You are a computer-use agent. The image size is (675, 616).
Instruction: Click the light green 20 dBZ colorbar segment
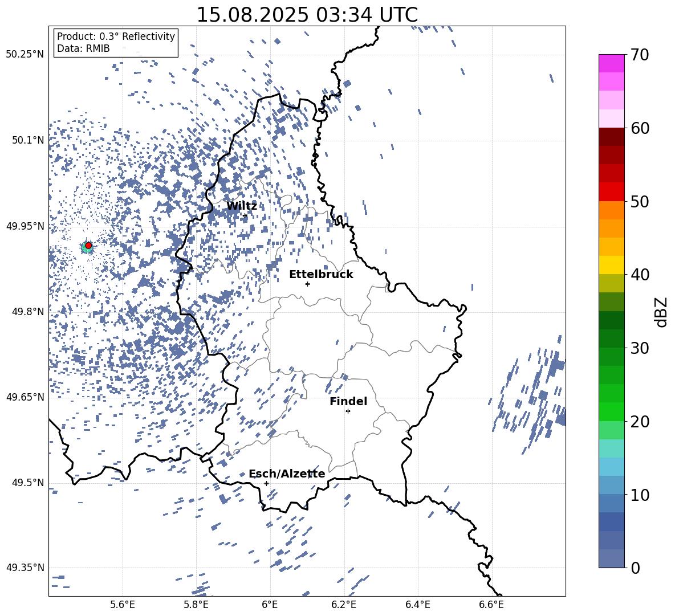tap(611, 430)
